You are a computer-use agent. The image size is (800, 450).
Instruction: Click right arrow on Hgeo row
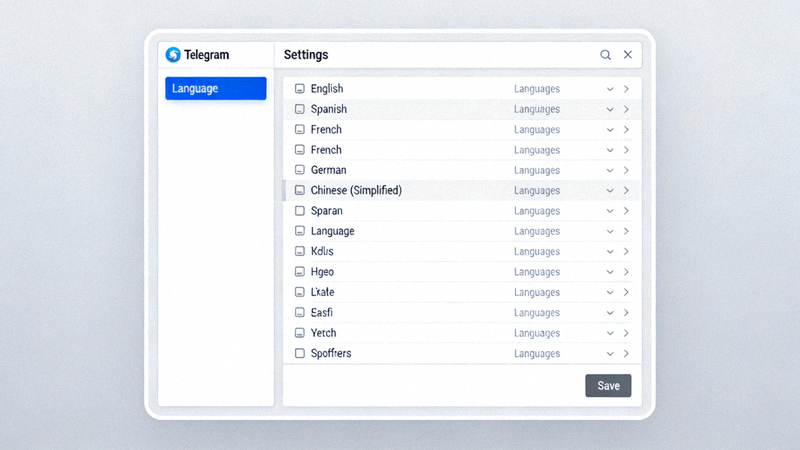[x=627, y=272]
